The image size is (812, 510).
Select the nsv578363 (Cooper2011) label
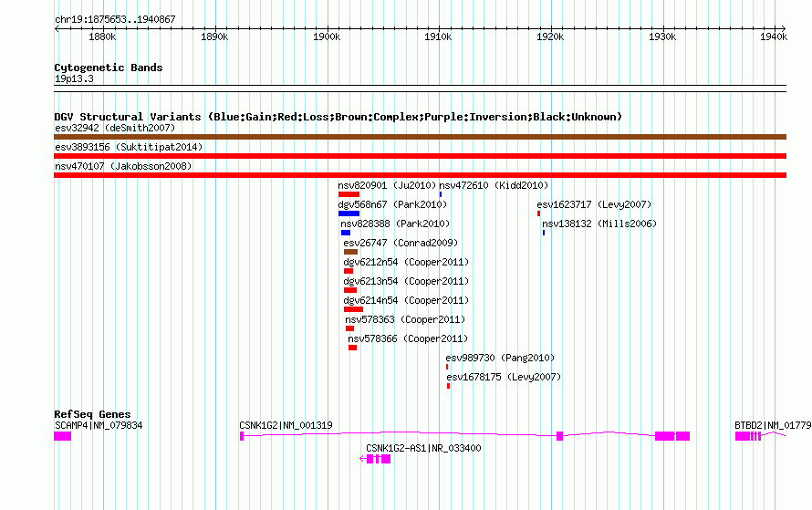coord(405,319)
